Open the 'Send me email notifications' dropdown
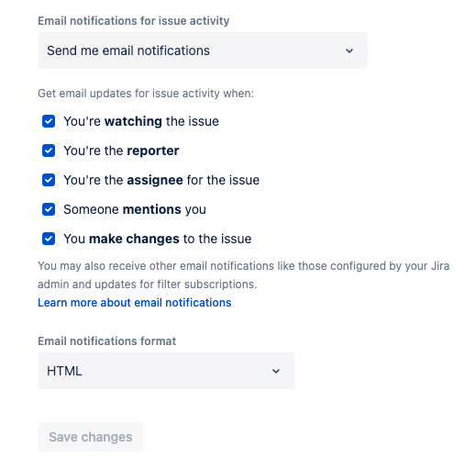This screenshot has height=469, width=476. (203, 50)
